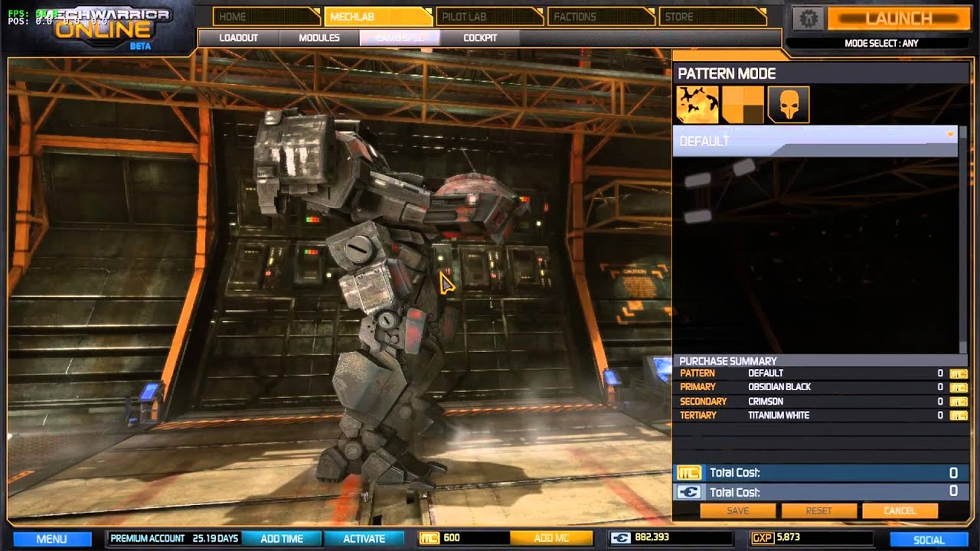Click the PATTERN MODE heading

click(727, 73)
